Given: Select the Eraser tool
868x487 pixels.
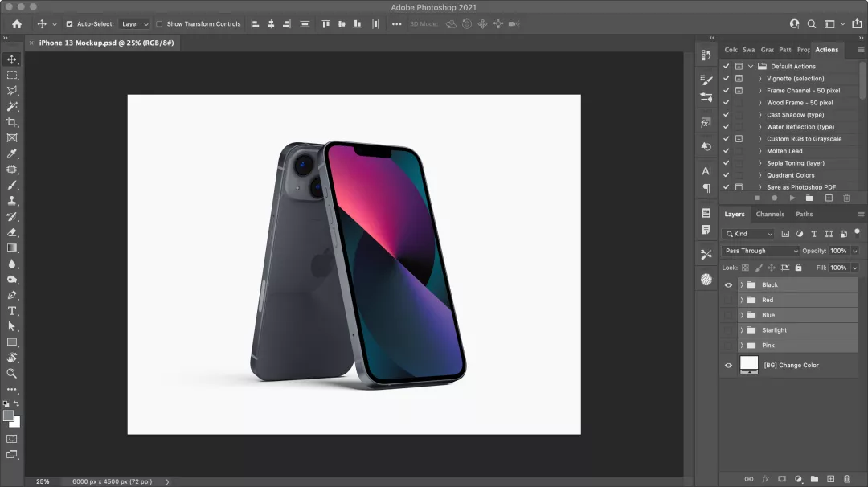Looking at the screenshot, I should (12, 232).
